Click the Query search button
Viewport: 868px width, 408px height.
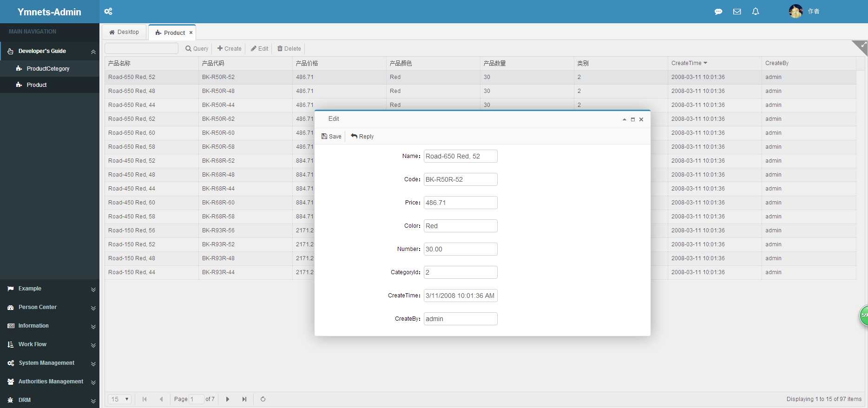click(197, 48)
